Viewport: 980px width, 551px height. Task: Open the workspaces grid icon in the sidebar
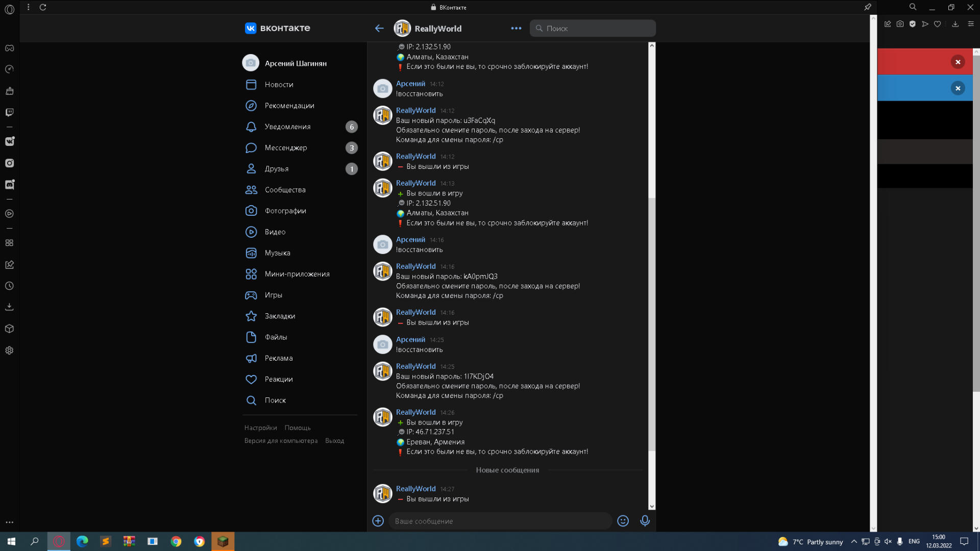(x=9, y=243)
